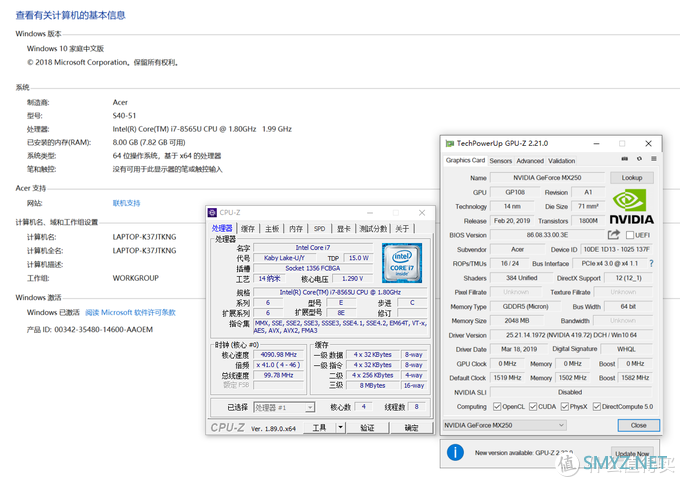Click the Update Now button
The height and width of the screenshot is (482, 680).
coord(632,454)
